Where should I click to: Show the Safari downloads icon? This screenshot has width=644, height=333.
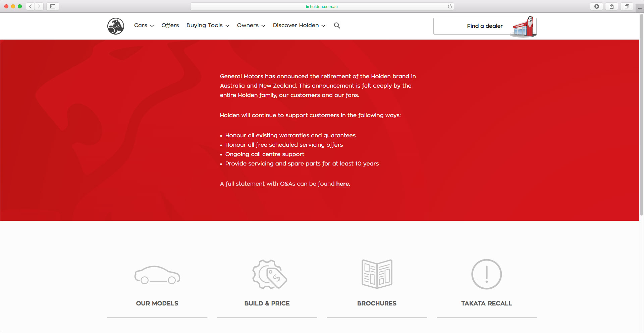pos(596,6)
